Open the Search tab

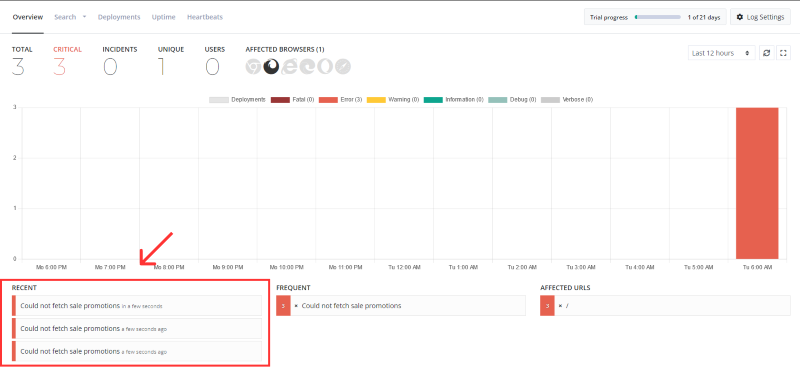pyautogui.click(x=65, y=17)
